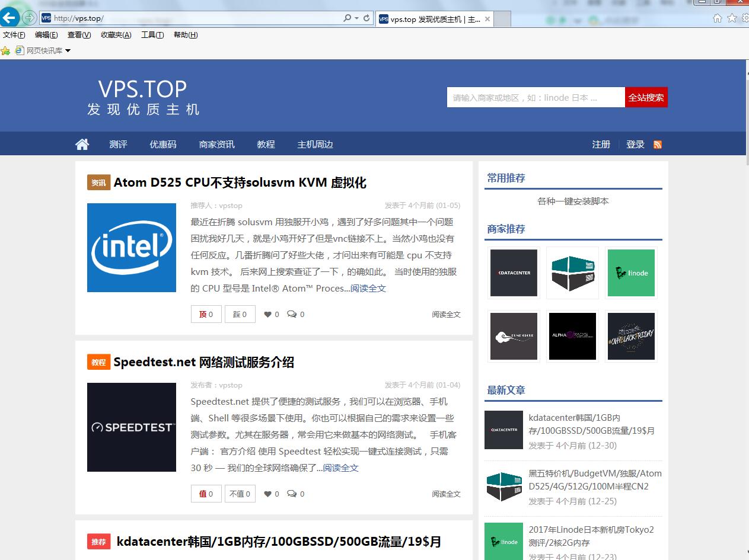Click CNHBLACKFRIDAY merchant logo
The height and width of the screenshot is (560, 749).
631,336
